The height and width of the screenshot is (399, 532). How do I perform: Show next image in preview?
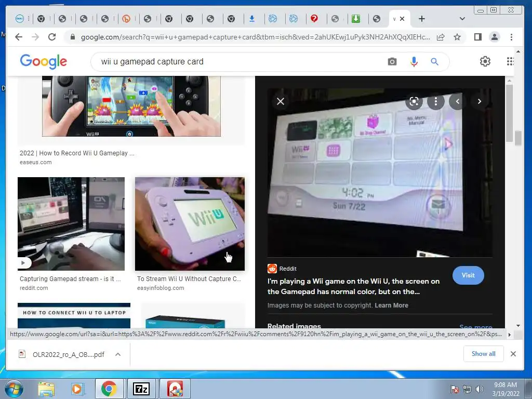(x=480, y=101)
